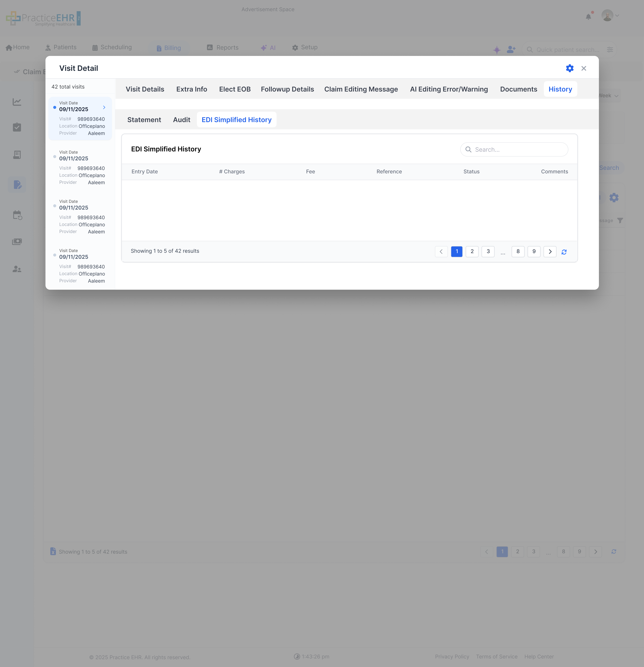Select the second 09/11/2025 visit entry
This screenshot has width=644, height=667.
point(80,167)
